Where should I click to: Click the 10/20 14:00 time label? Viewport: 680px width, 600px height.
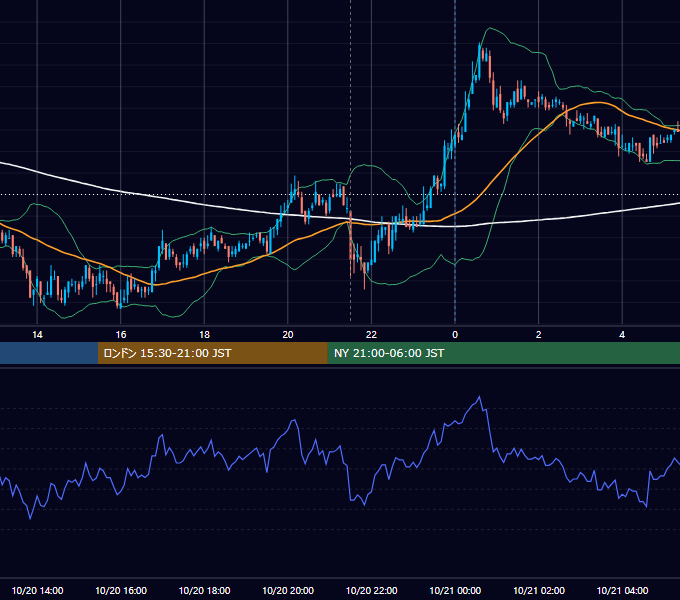point(37,590)
